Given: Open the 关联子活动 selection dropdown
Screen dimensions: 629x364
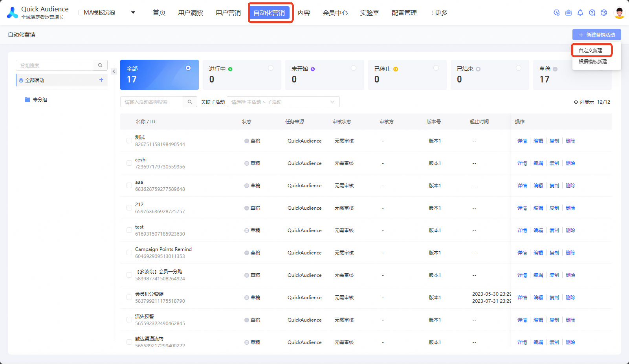Looking at the screenshot, I should 283,102.
